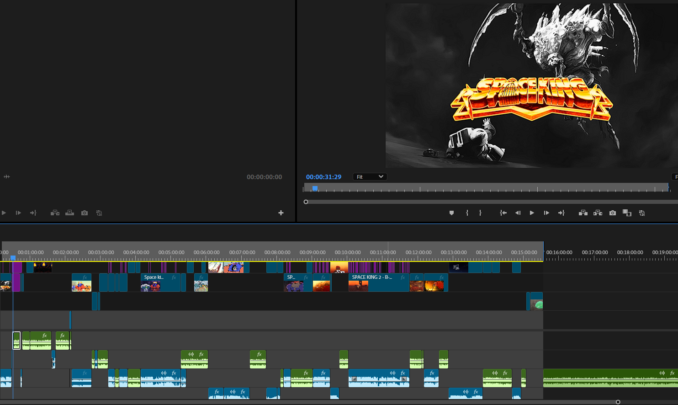Play the sequence in the Program monitor
Screen dimensions: 678x405
(532, 213)
